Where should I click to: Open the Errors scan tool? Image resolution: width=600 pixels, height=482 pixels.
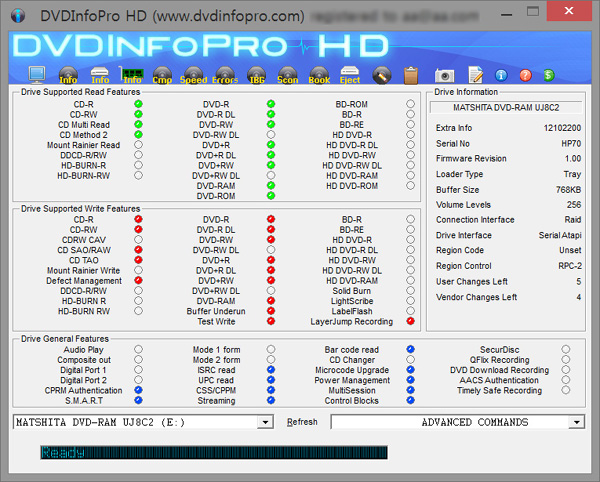pos(225,75)
